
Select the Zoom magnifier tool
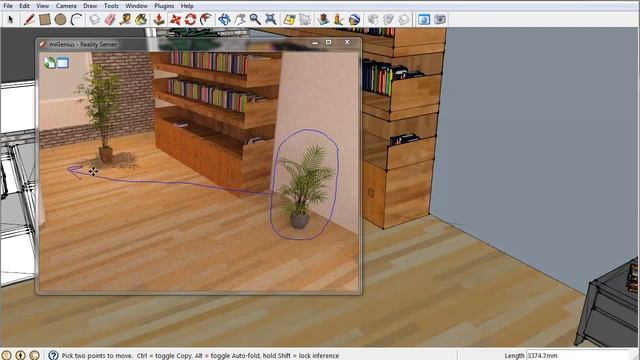(255, 19)
